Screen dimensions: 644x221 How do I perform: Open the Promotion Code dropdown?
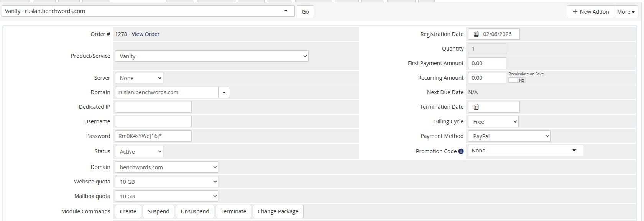coord(526,151)
